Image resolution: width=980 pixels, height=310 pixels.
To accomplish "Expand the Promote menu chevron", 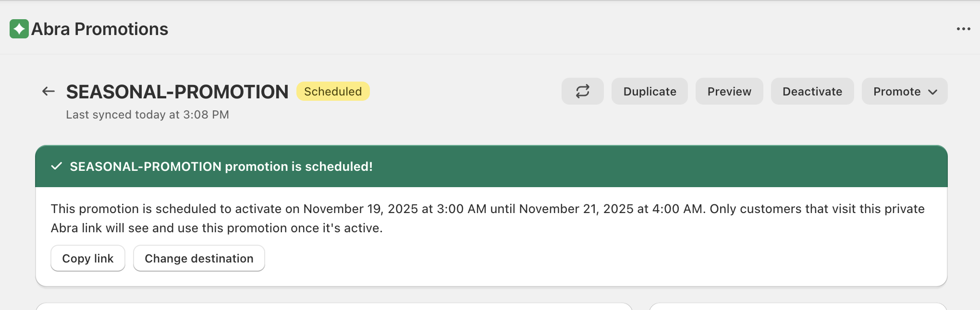I will (x=932, y=92).
